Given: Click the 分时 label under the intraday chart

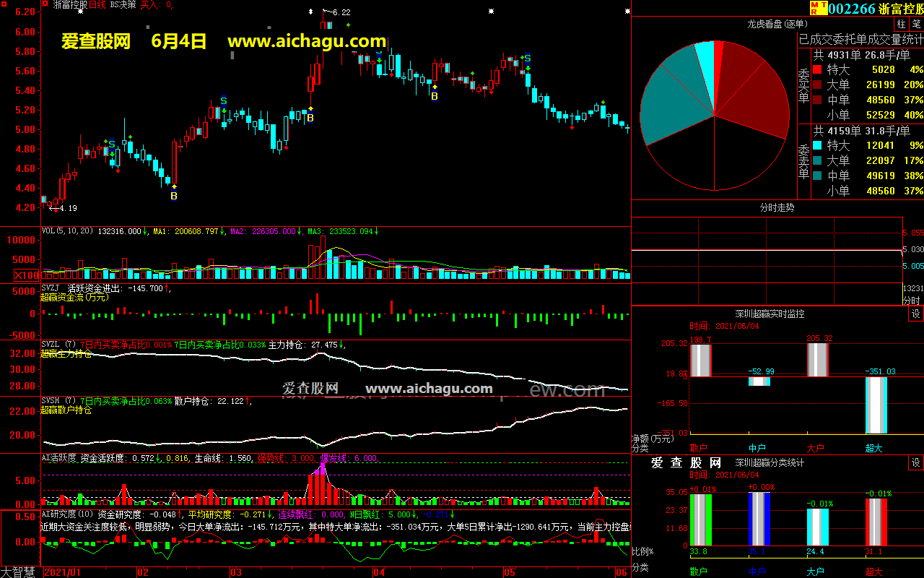Looking at the screenshot, I should tap(912, 300).
